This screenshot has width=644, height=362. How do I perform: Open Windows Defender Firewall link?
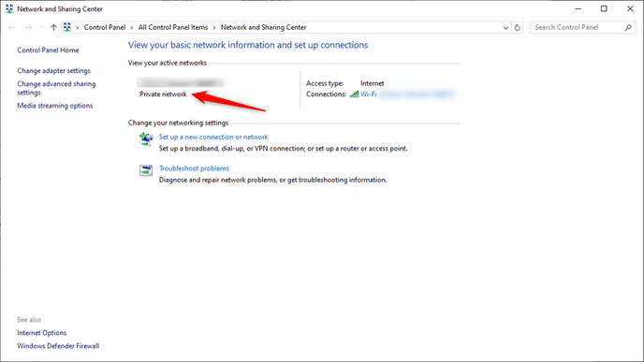point(58,346)
